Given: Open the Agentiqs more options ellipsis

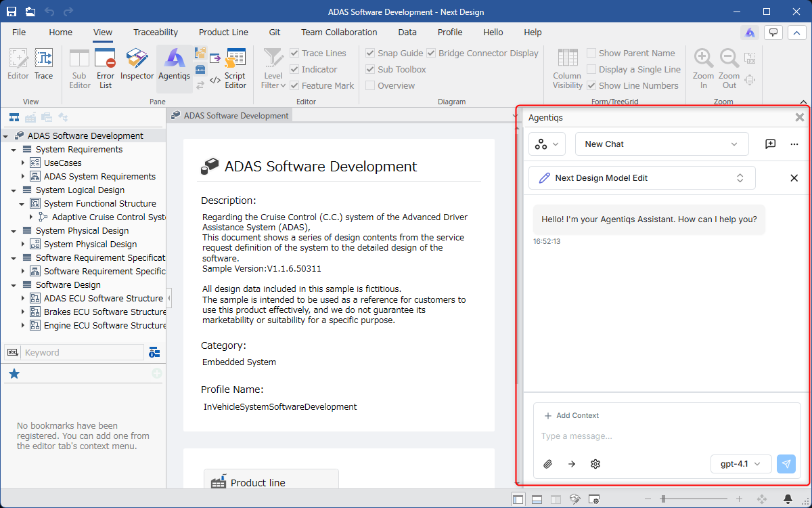Looking at the screenshot, I should coord(794,144).
